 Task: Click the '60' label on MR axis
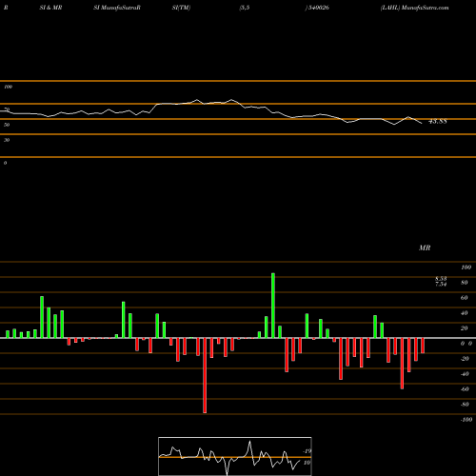[465, 298]
